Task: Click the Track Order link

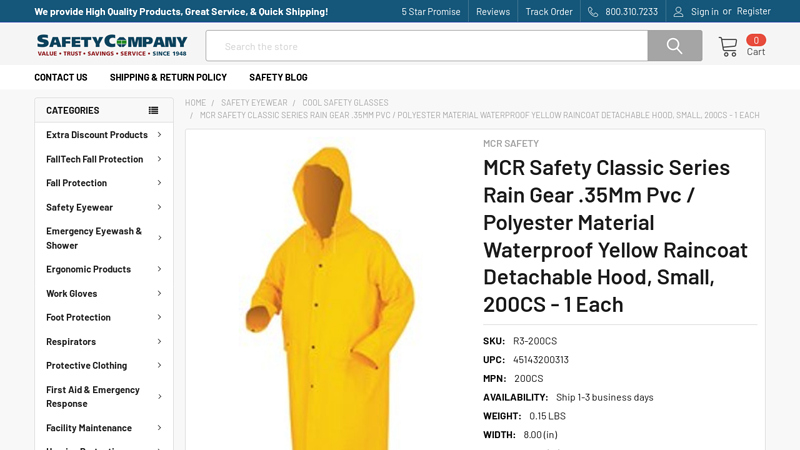Action: 548,11
